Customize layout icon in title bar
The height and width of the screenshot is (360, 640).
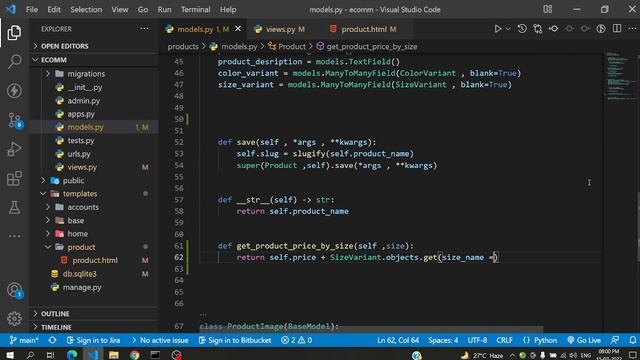[548, 9]
